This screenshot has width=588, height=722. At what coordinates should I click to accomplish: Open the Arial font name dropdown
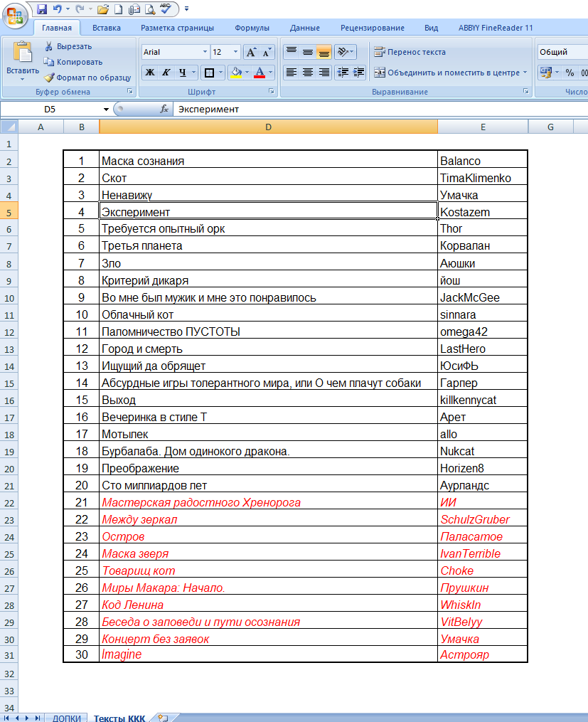click(x=205, y=52)
